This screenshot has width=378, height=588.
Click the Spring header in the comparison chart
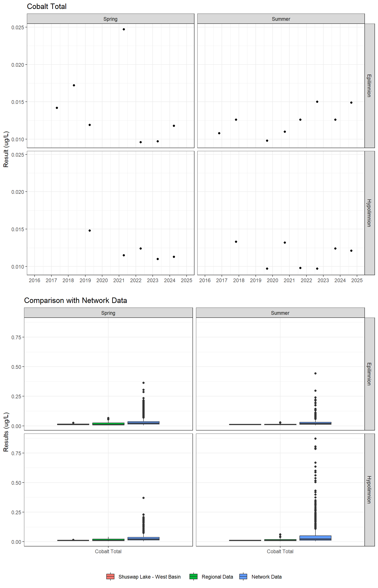tap(108, 313)
